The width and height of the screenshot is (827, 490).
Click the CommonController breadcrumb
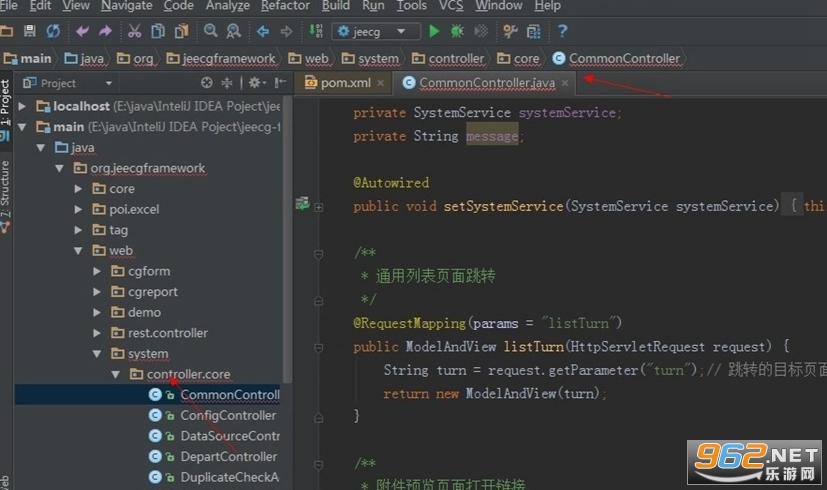pos(617,59)
